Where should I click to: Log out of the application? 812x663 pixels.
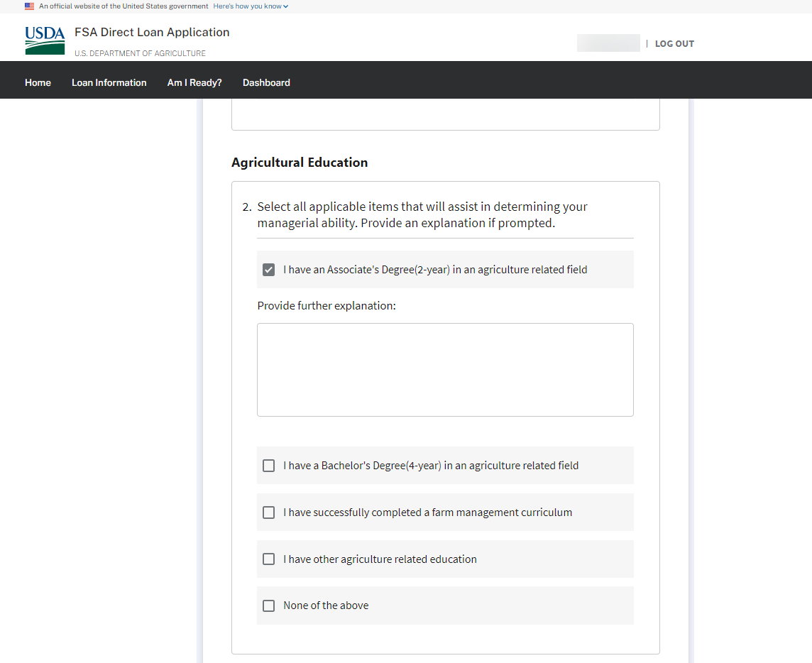pyautogui.click(x=674, y=44)
